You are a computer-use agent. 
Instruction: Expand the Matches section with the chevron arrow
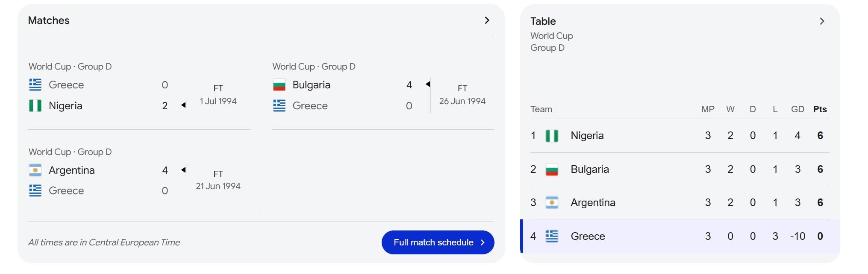click(x=487, y=20)
